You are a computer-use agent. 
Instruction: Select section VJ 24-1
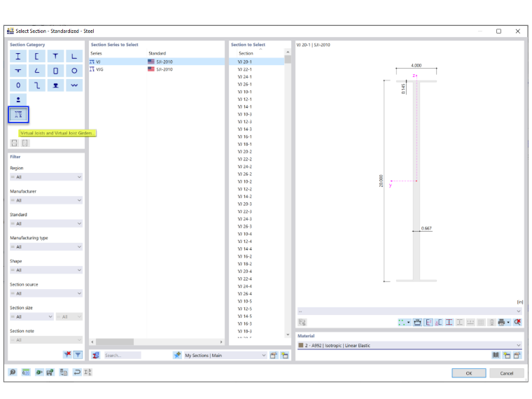click(244, 77)
